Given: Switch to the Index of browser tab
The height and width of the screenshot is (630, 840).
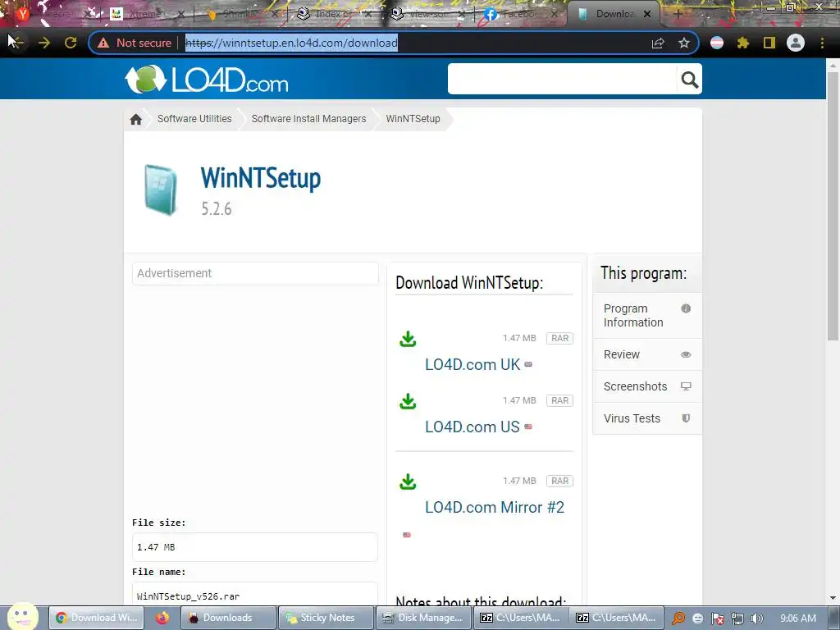Looking at the screenshot, I should 331,14.
